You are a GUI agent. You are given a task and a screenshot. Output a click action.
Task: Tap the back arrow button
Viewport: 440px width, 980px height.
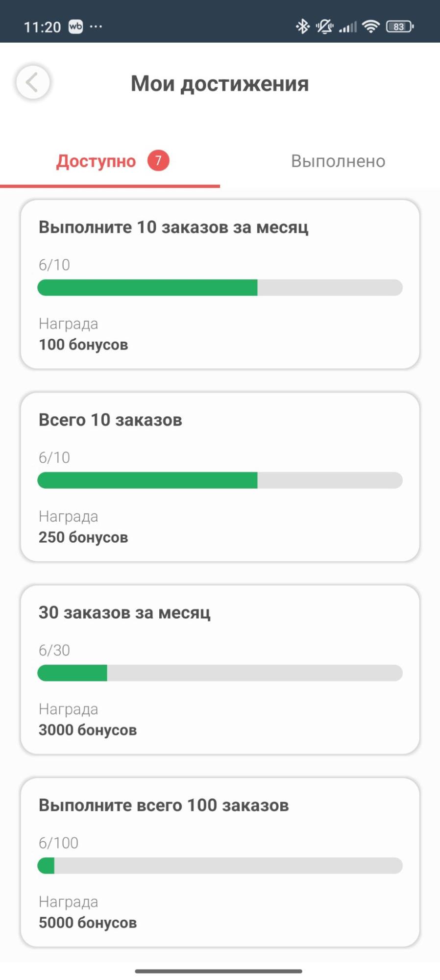pos(33,82)
